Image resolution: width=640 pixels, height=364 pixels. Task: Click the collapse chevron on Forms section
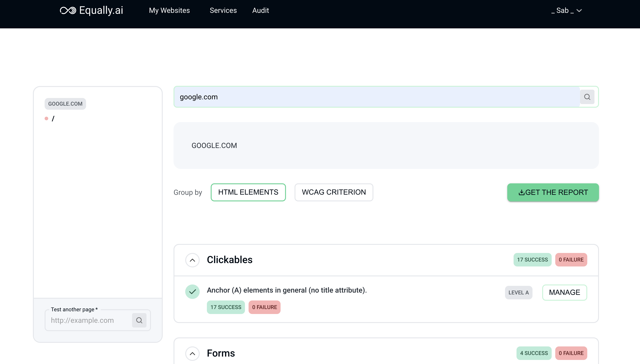pyautogui.click(x=192, y=353)
